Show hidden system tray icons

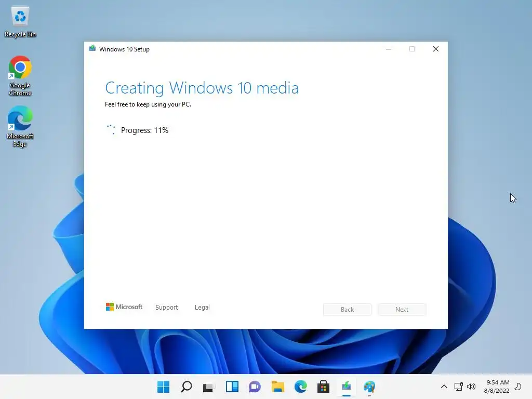pos(444,387)
